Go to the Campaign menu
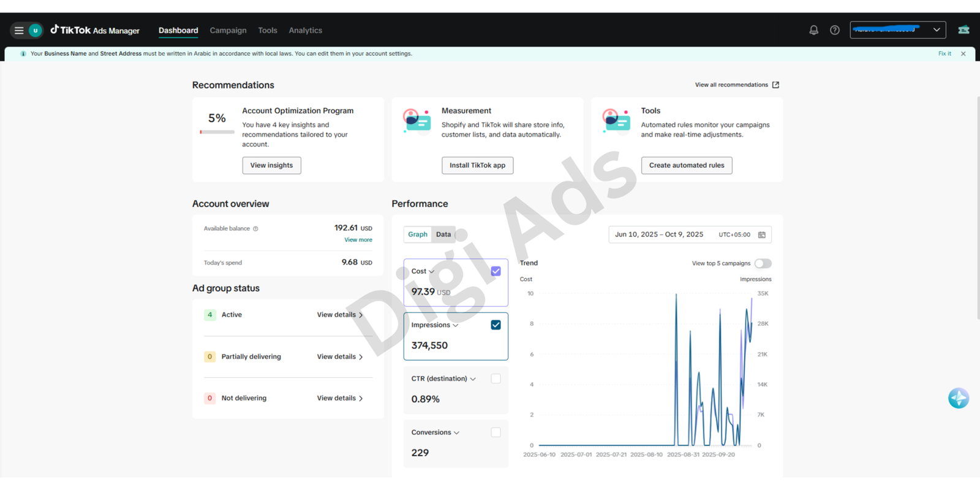980x490 pixels. [228, 30]
